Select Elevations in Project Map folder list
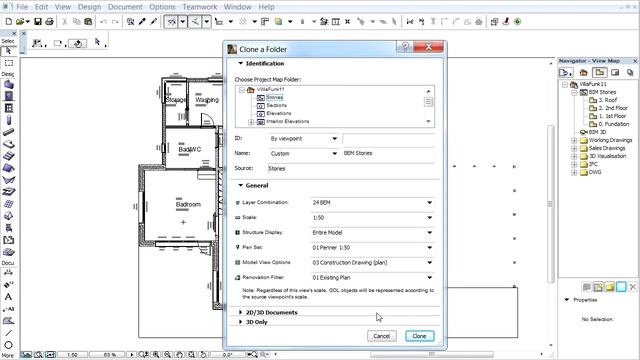The width and height of the screenshot is (640, 360). pos(279,113)
